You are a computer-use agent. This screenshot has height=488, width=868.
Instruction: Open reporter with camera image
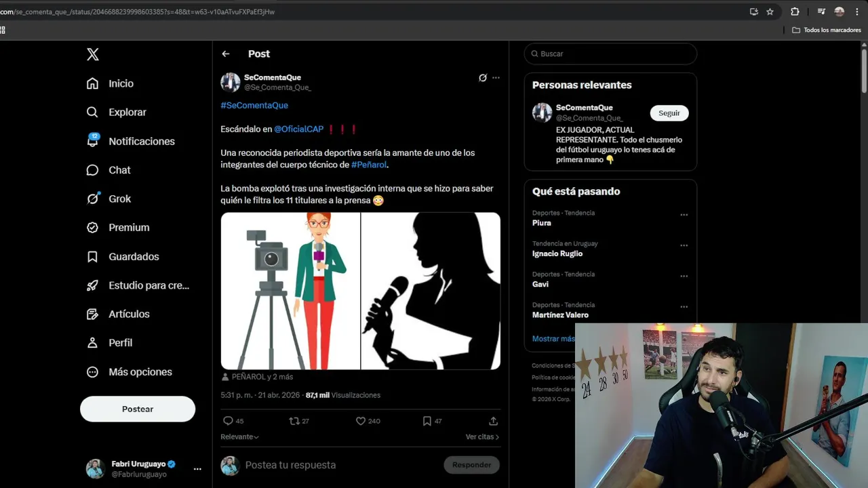[290, 291]
